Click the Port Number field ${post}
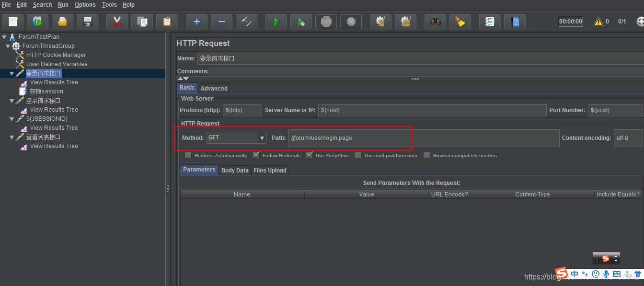 tap(616, 110)
